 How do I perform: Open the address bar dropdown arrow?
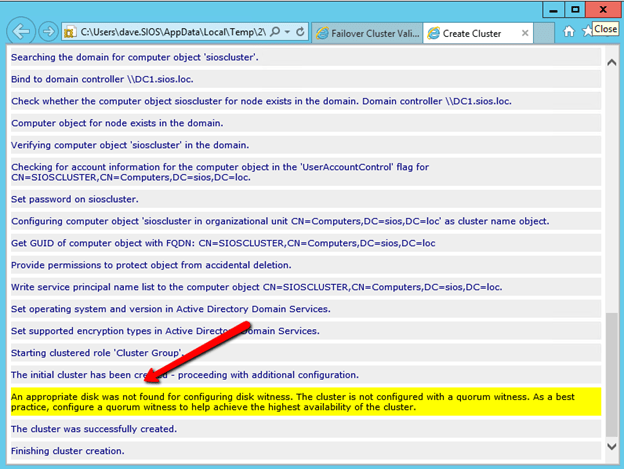(x=288, y=32)
